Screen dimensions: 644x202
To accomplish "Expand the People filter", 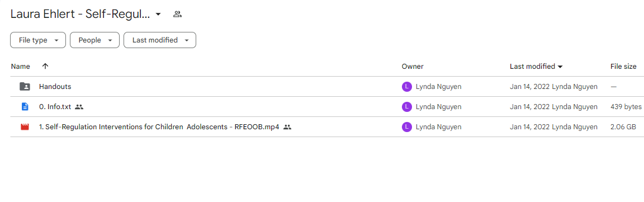I will tap(94, 40).
